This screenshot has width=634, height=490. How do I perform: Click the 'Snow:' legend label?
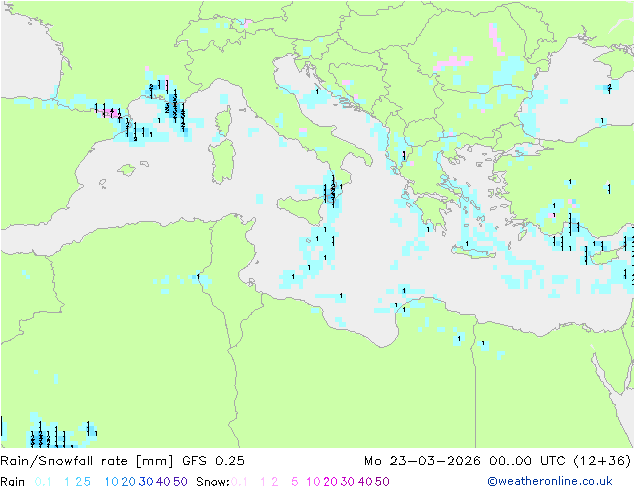click(213, 482)
